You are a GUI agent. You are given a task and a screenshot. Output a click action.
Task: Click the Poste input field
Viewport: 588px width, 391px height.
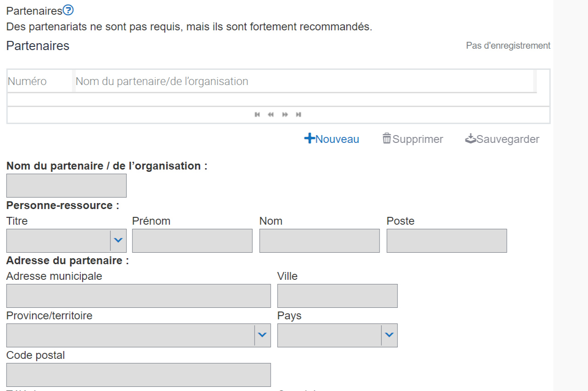pyautogui.click(x=447, y=241)
